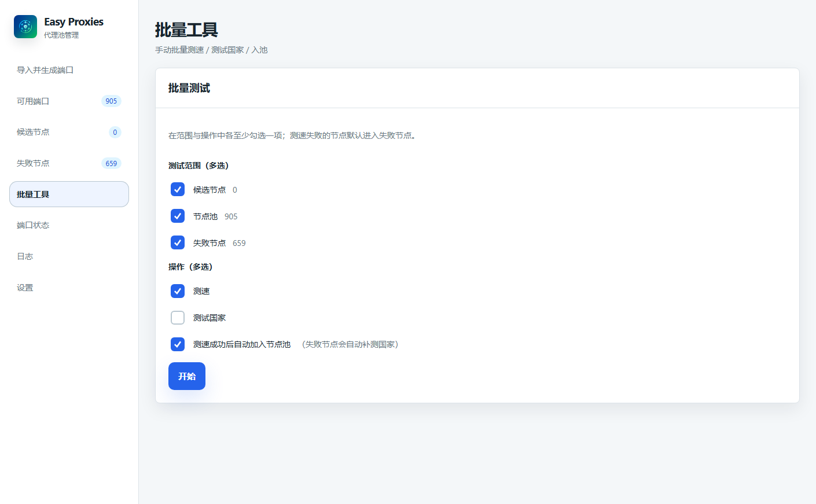816x504 pixels.
Task: Uncheck the 失败节点 scope checkbox
Action: pos(178,242)
